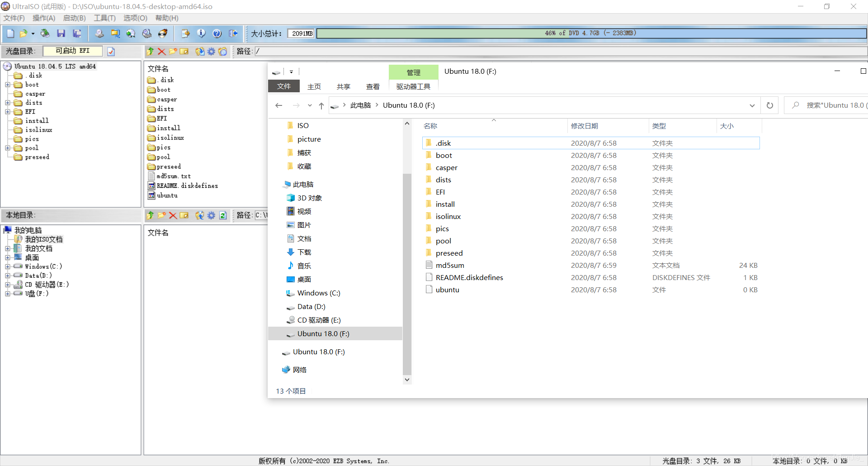This screenshot has width=868, height=466.
Task: Click the red Delete icon in the local directory toolbar
Action: pos(173,215)
